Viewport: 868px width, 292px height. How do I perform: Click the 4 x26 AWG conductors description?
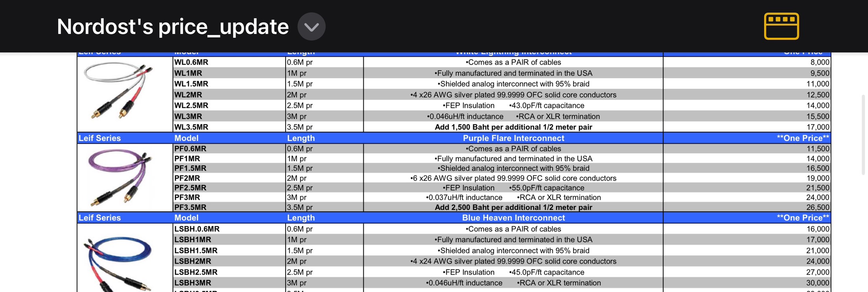pos(513,95)
